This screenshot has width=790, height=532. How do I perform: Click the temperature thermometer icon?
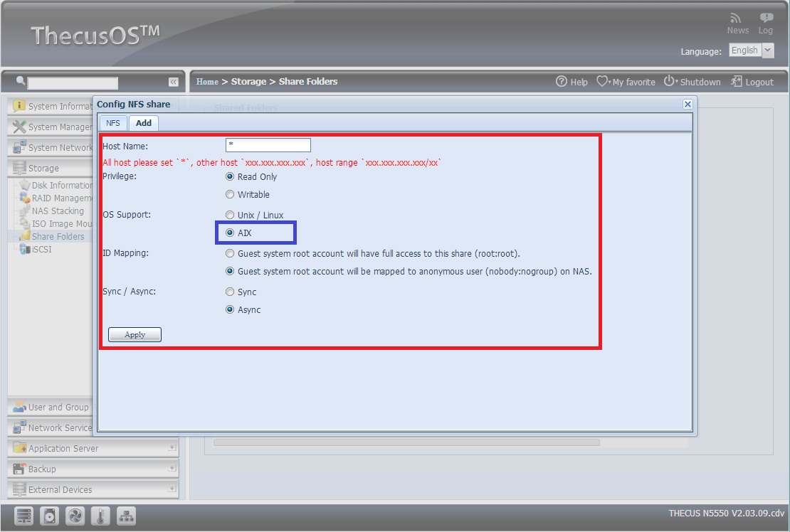[101, 516]
